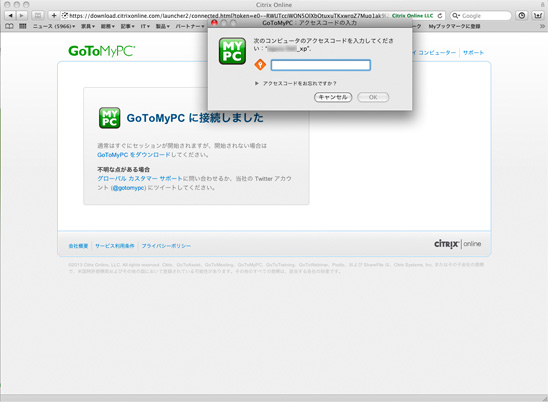
Task: Click the GoToMyPC をダウンロード link
Action: click(134, 155)
